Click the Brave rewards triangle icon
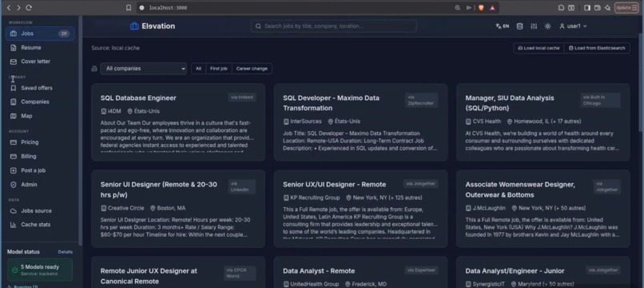644x288 pixels. (492, 8)
